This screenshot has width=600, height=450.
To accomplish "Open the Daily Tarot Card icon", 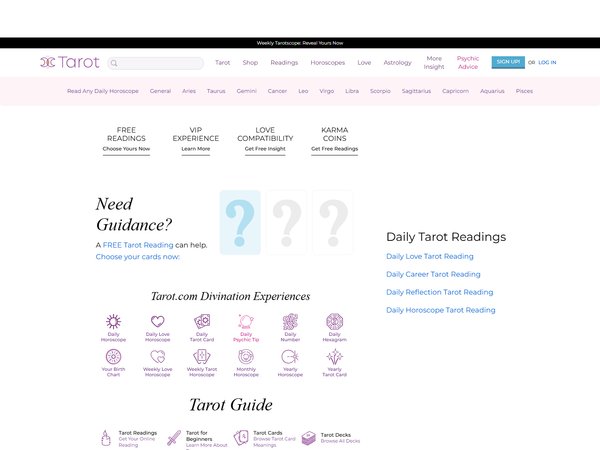I will pos(202,321).
